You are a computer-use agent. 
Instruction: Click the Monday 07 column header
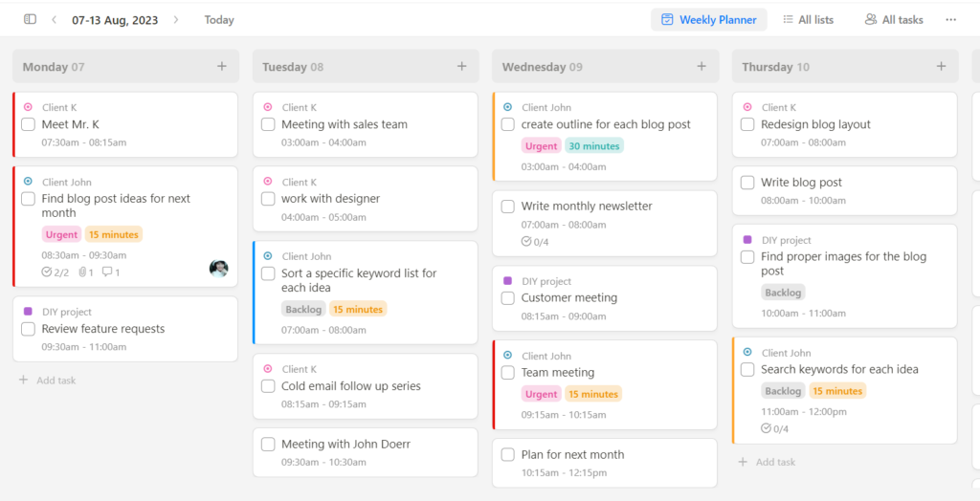click(125, 66)
